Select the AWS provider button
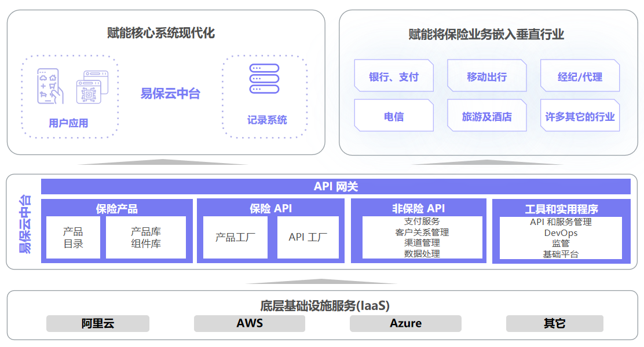This screenshot has width=644, height=347. (x=249, y=323)
